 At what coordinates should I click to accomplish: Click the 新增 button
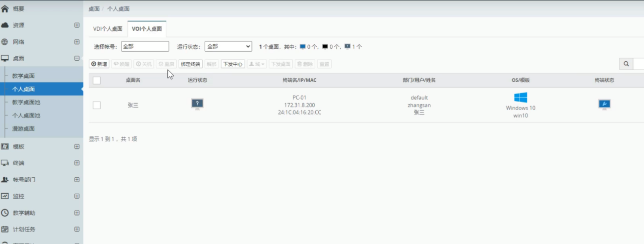pos(99,64)
